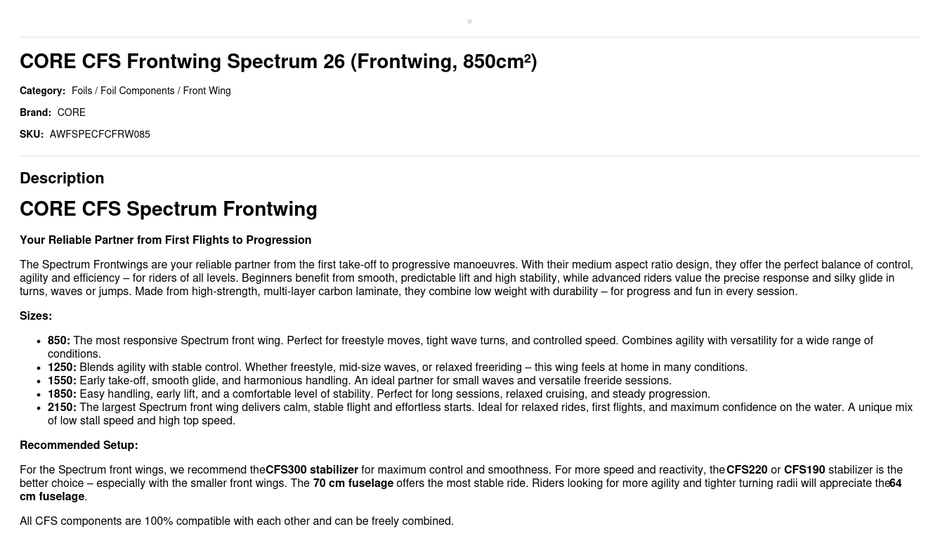Click the SKU code AWFSPECFCFRW085

point(100,135)
